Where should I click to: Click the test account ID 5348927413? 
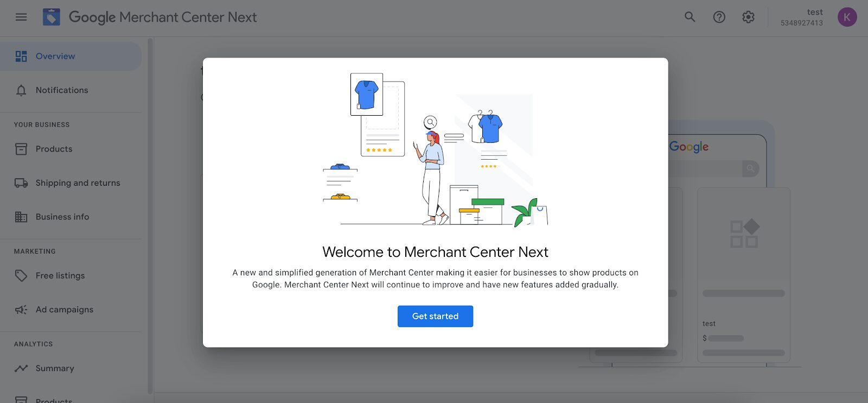801,23
